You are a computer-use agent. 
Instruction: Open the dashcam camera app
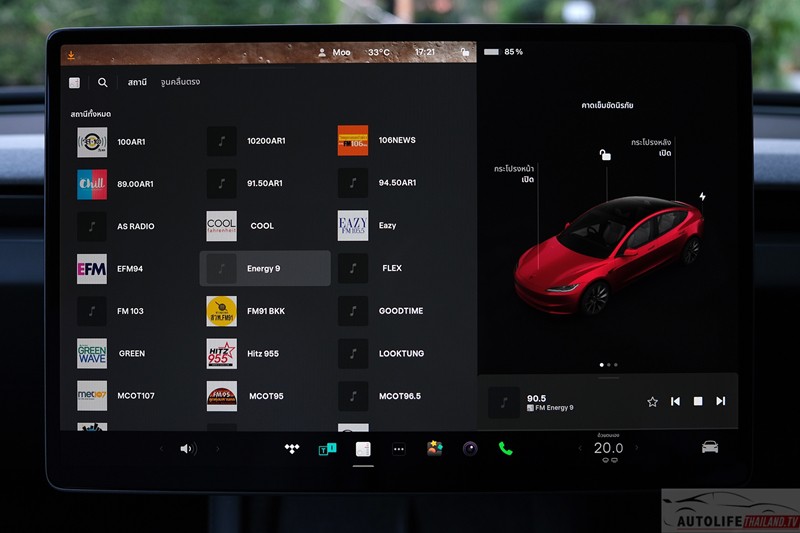click(x=470, y=449)
